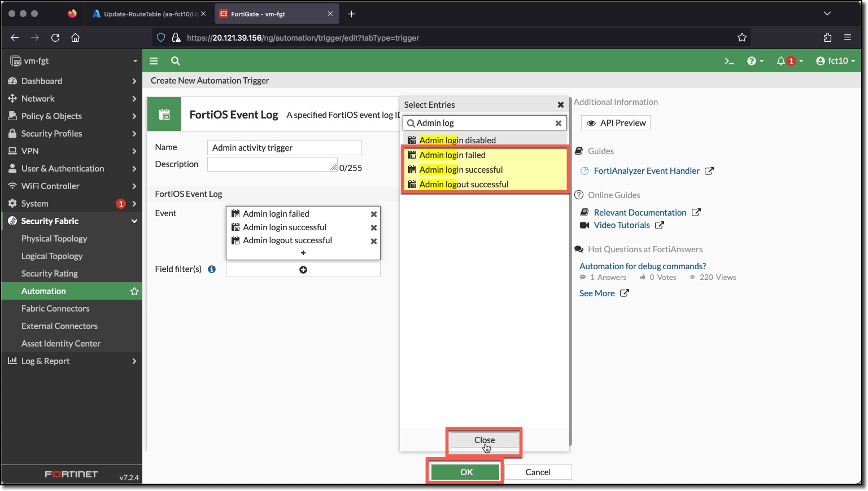868x491 pixels.
Task: Open Physical Topology page
Action: tap(54, 239)
